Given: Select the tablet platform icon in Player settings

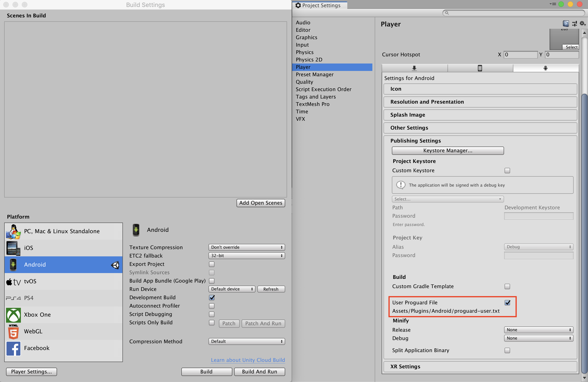Looking at the screenshot, I should (x=480, y=68).
